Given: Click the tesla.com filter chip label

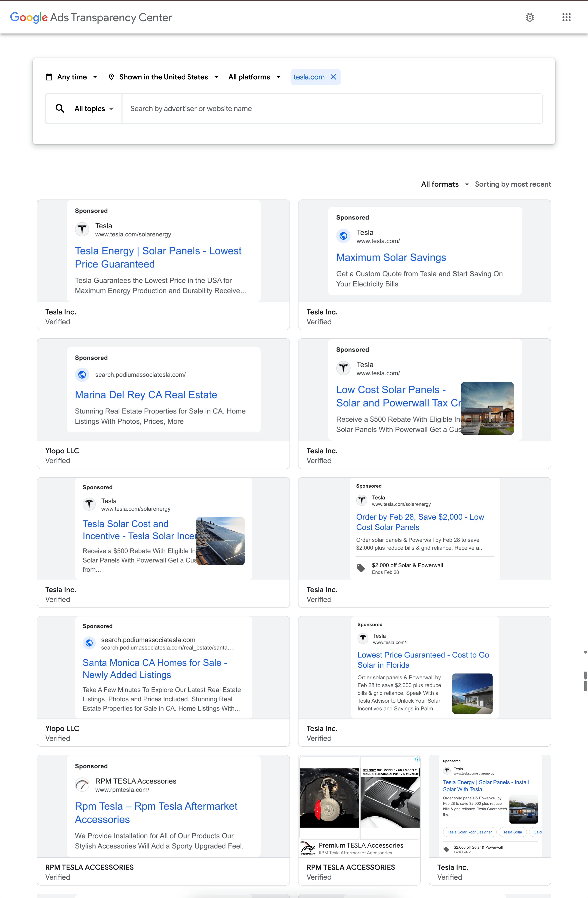Looking at the screenshot, I should tap(309, 77).
